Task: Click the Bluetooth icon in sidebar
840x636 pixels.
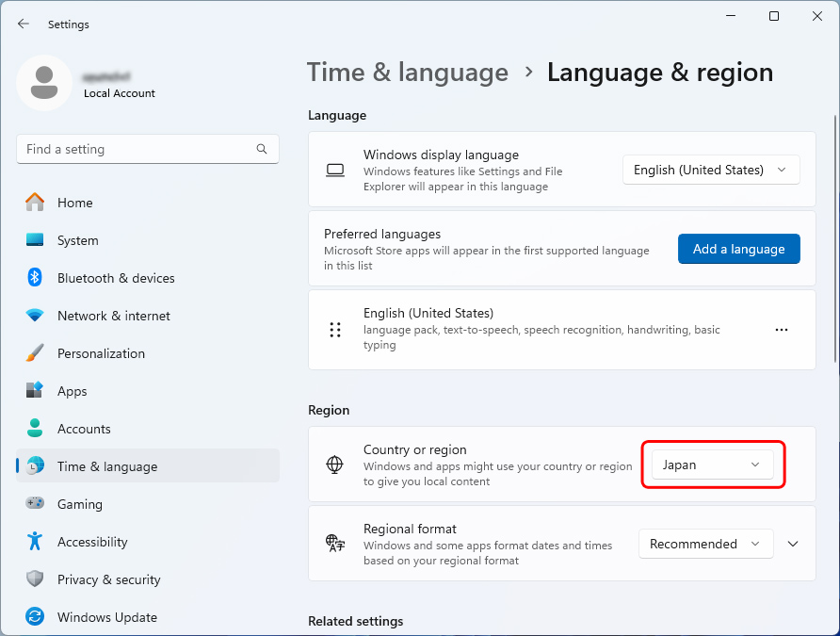Action: (x=35, y=278)
